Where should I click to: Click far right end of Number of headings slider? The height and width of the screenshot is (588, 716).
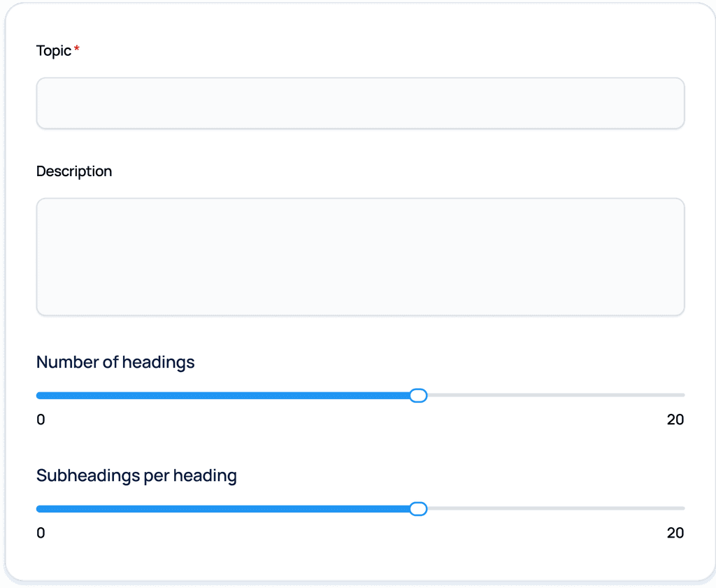pos(682,396)
